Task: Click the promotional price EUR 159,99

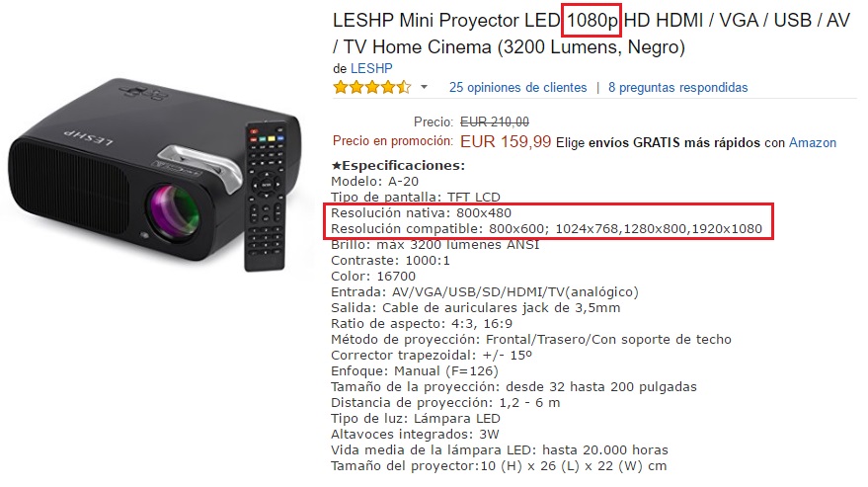Action: click(506, 142)
